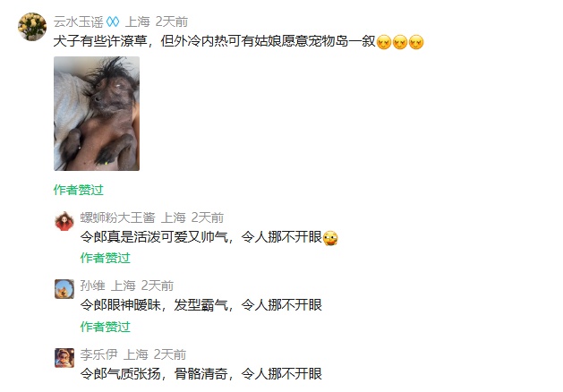The image size is (563, 392).
Task: Open username 李乐伊 profile
Action: 98,354
